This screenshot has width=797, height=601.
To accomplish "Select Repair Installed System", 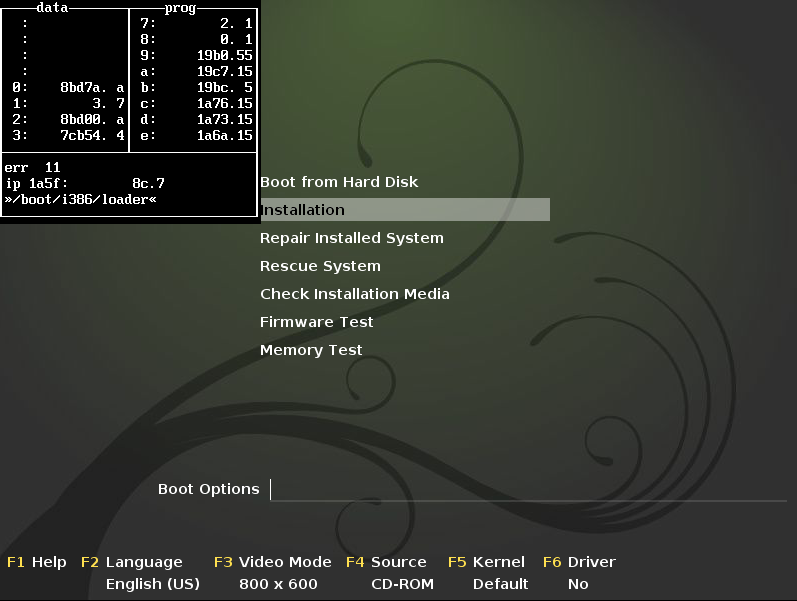I will [x=351, y=238].
